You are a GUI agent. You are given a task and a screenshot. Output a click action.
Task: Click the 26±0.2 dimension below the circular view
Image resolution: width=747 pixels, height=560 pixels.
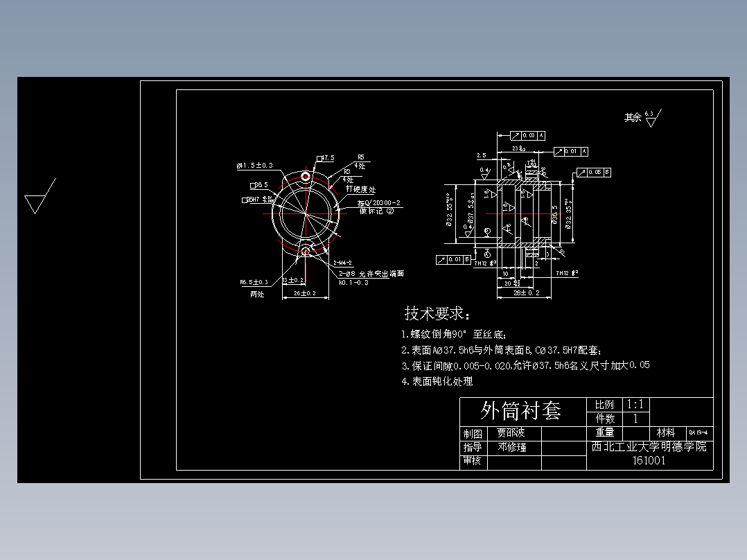[x=306, y=292]
